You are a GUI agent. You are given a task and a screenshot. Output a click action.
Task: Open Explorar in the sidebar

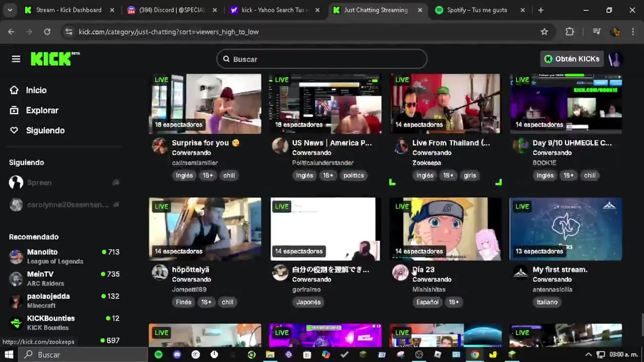click(x=42, y=110)
